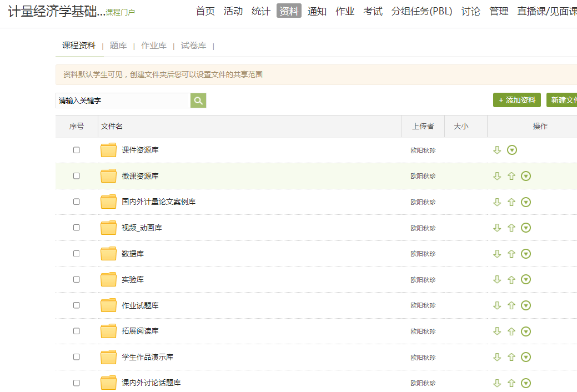This screenshot has width=577, height=392.
Task: Move 数据库 folder down with arrow icon
Action: tap(497, 254)
